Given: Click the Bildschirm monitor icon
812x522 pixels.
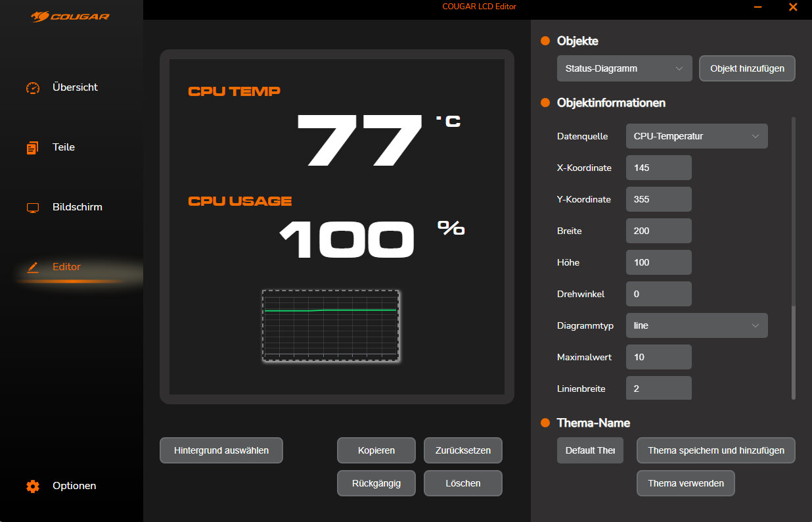Looking at the screenshot, I should click(x=33, y=208).
